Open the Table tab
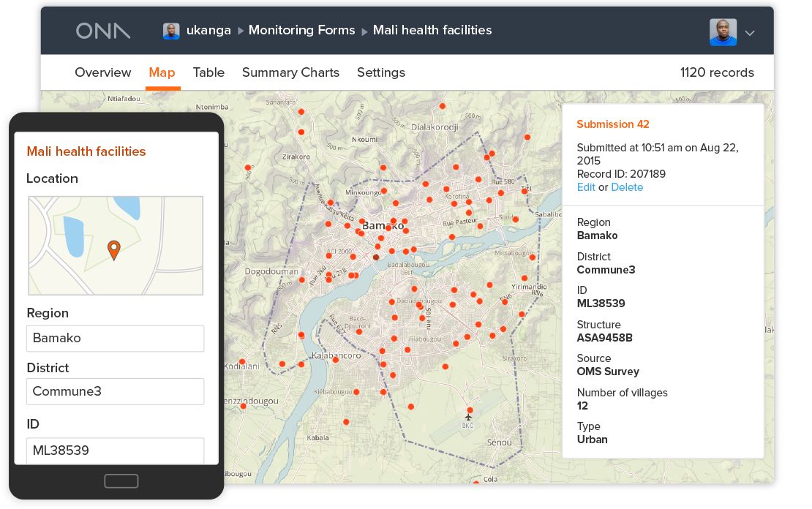This screenshot has width=812, height=509. (x=208, y=72)
